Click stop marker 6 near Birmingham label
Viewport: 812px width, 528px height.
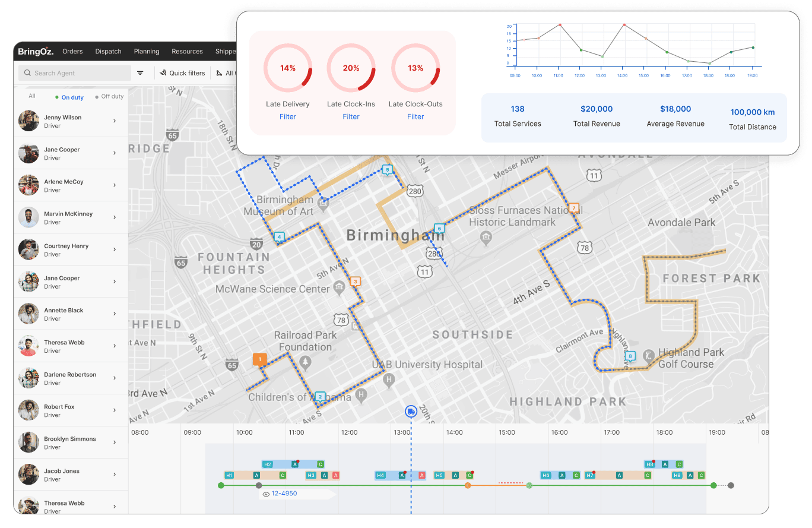coord(439,228)
